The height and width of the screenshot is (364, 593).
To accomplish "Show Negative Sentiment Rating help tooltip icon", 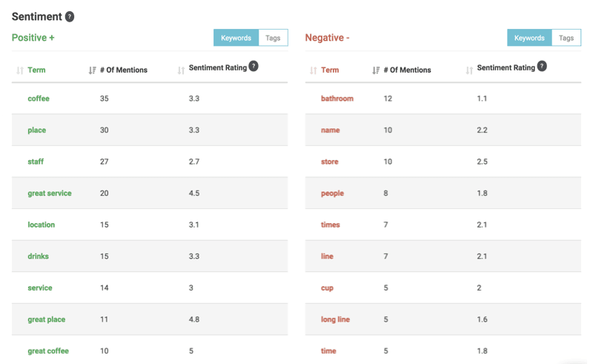I will pos(542,66).
